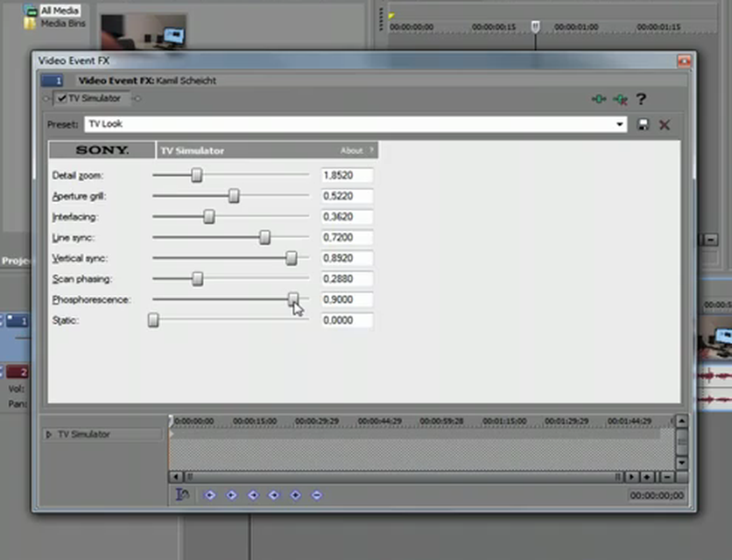732x560 pixels.
Task: Click the Line sync value field
Action: click(x=347, y=238)
